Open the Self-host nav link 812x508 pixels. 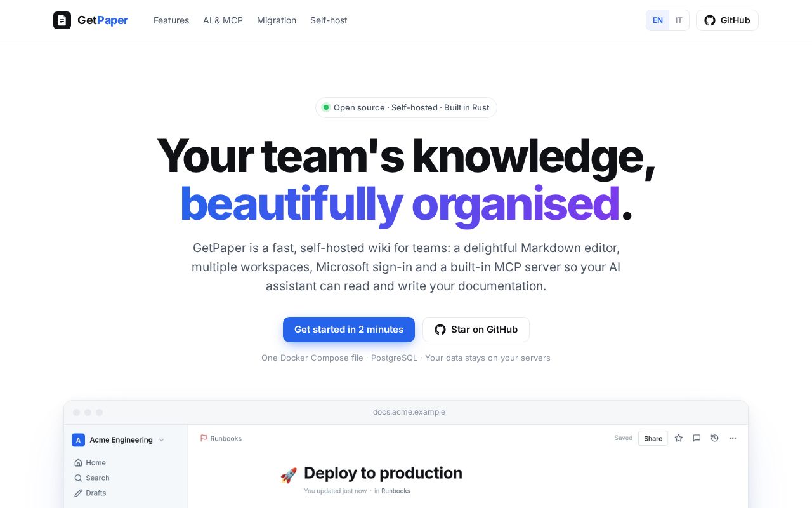[x=329, y=20]
